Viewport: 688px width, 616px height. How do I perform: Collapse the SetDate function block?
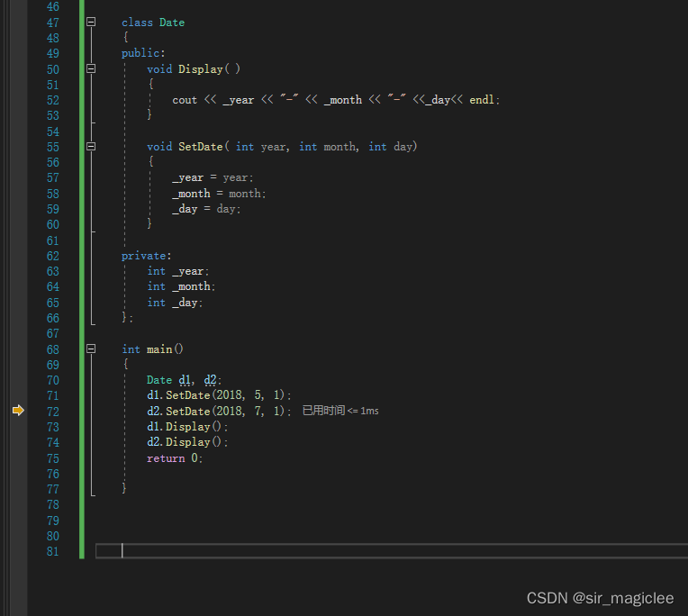(91, 146)
